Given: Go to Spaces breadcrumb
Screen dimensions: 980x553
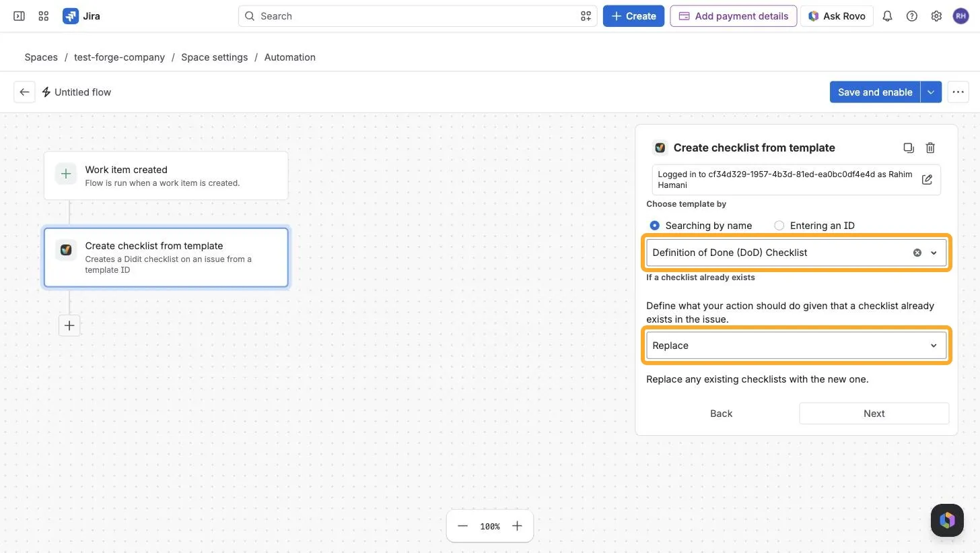Looking at the screenshot, I should (41, 57).
